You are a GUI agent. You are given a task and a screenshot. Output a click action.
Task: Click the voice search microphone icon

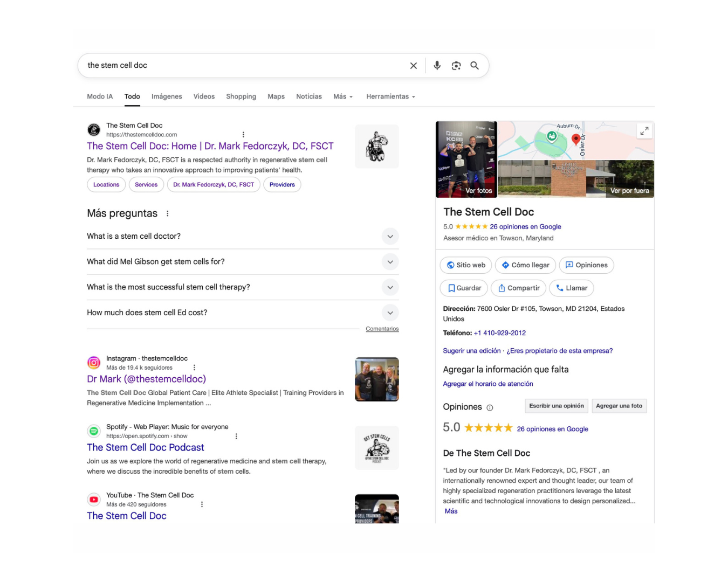(437, 66)
